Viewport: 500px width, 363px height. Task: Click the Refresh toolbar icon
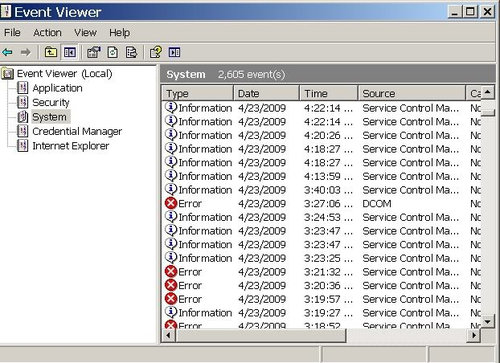click(x=113, y=52)
